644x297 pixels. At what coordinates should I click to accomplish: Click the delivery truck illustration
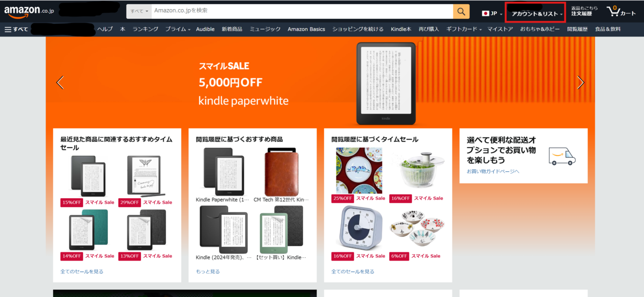click(x=561, y=156)
